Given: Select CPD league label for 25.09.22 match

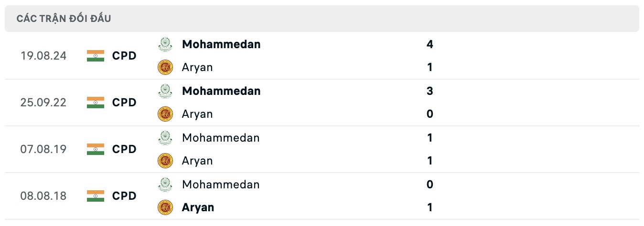Looking at the screenshot, I should (x=124, y=103).
